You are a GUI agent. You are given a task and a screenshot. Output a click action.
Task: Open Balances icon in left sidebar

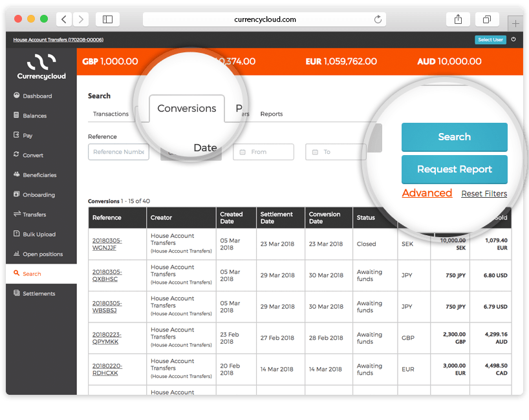point(16,116)
